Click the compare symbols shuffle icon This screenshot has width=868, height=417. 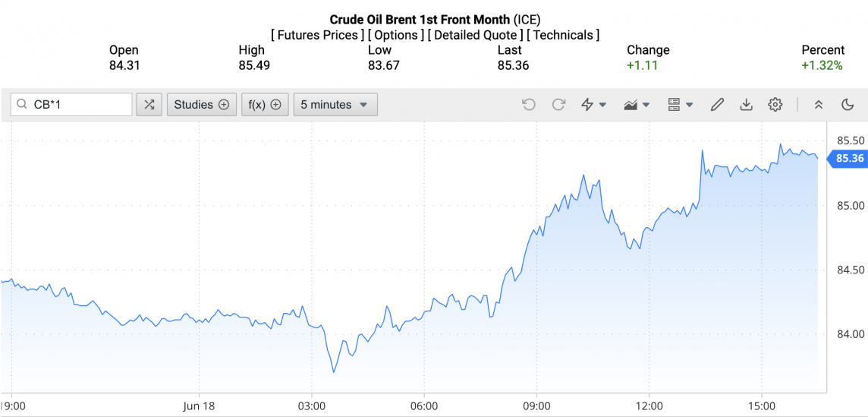[x=149, y=105]
